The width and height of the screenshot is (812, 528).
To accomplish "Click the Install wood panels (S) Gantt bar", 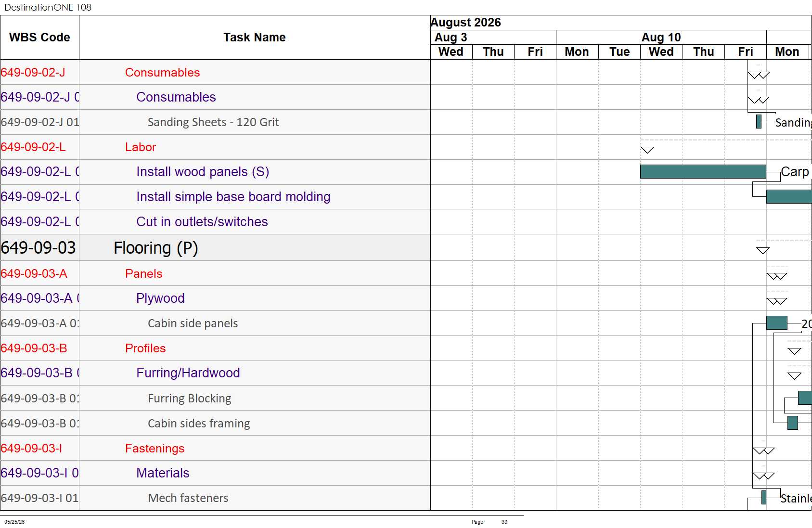I will tap(703, 171).
